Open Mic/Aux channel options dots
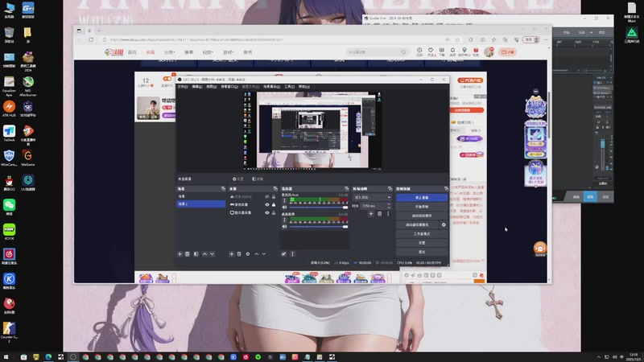The height and width of the screenshot is (362, 644). (x=284, y=200)
